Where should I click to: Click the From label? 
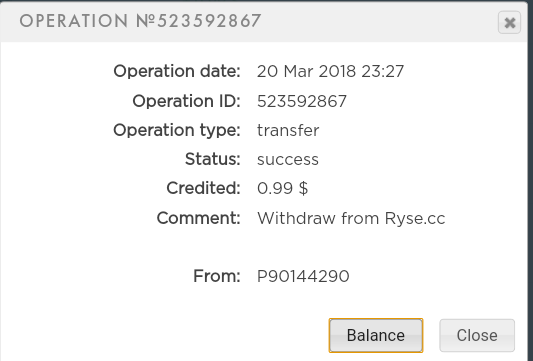click(217, 276)
